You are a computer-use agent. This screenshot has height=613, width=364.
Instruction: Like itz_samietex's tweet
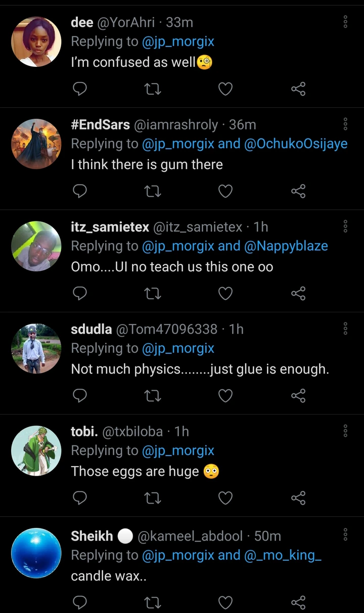pos(225,294)
